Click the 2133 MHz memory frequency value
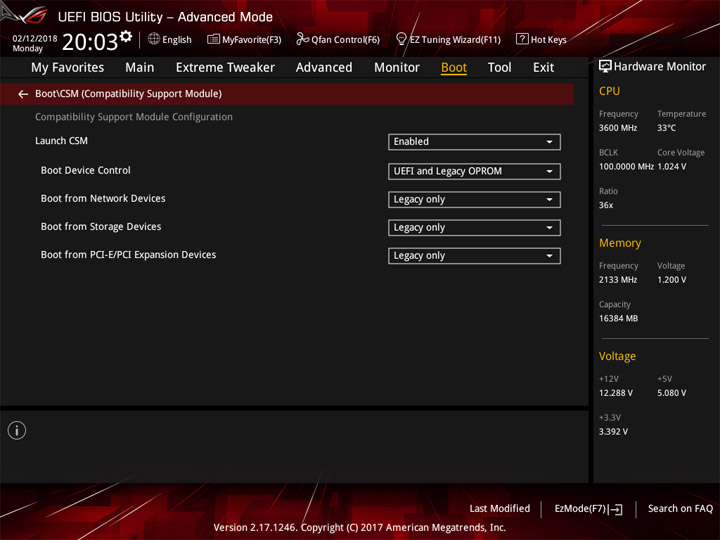Image resolution: width=720 pixels, height=540 pixels. [618, 280]
